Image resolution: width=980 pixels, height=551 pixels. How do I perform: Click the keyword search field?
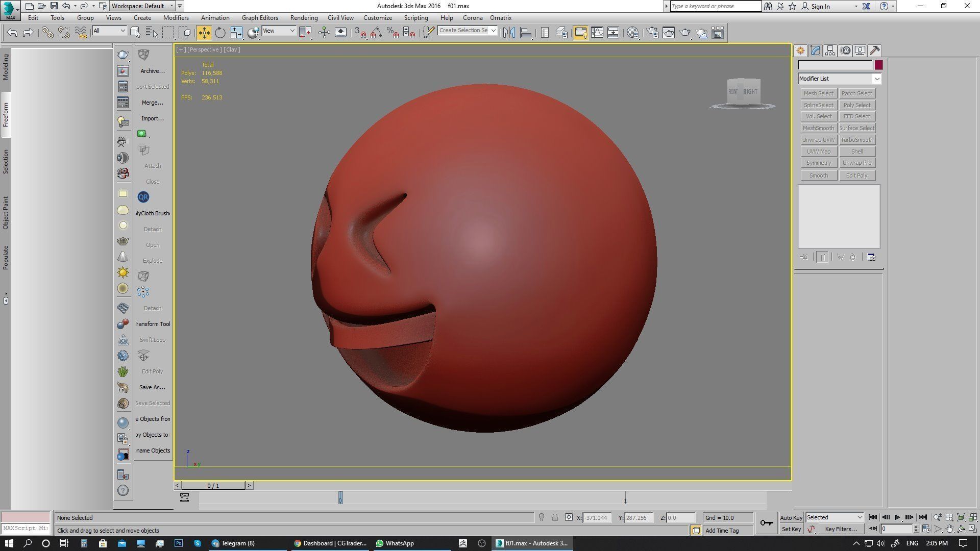coord(716,6)
